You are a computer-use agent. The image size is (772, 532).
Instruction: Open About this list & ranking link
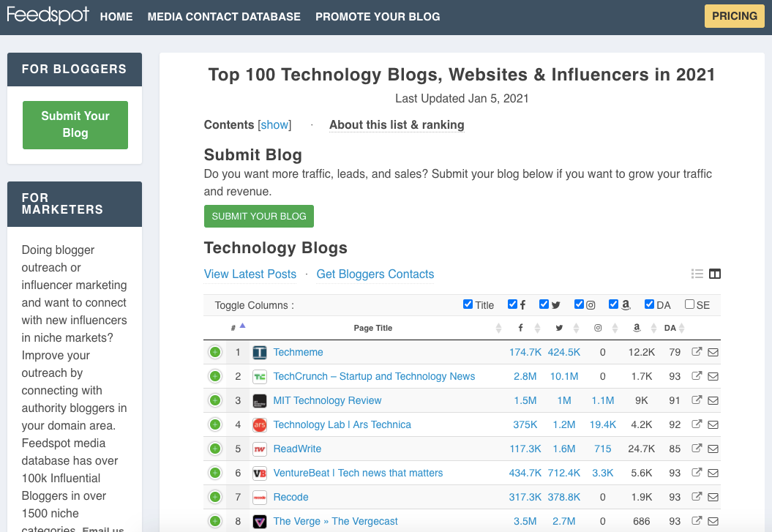tap(397, 125)
